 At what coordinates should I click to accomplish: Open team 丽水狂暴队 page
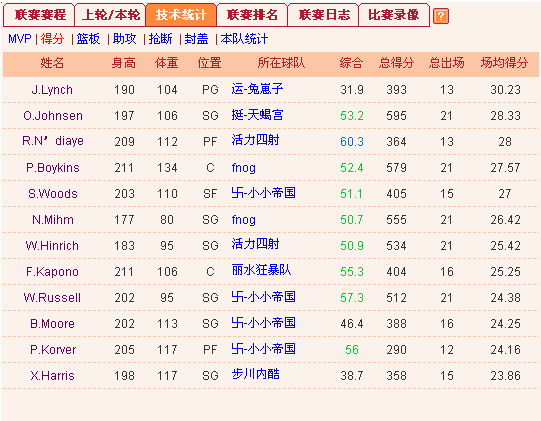point(262,270)
